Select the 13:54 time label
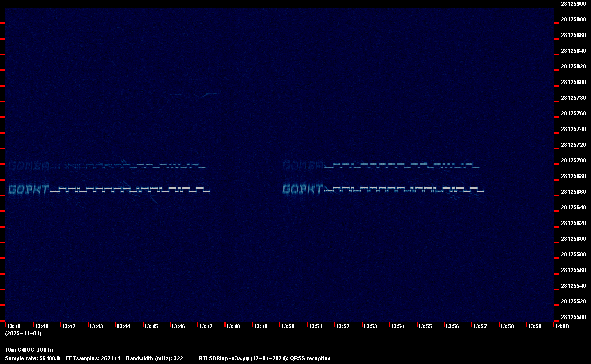 coord(398,326)
